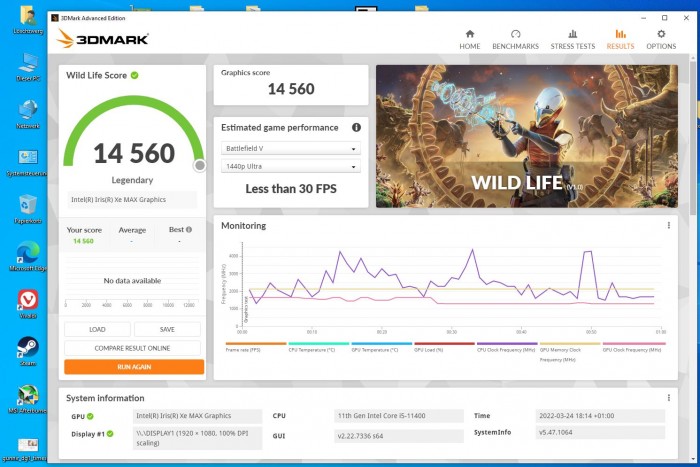Viewport: 700px width, 467px height.
Task: Click the Run Again button
Action: 133,367
